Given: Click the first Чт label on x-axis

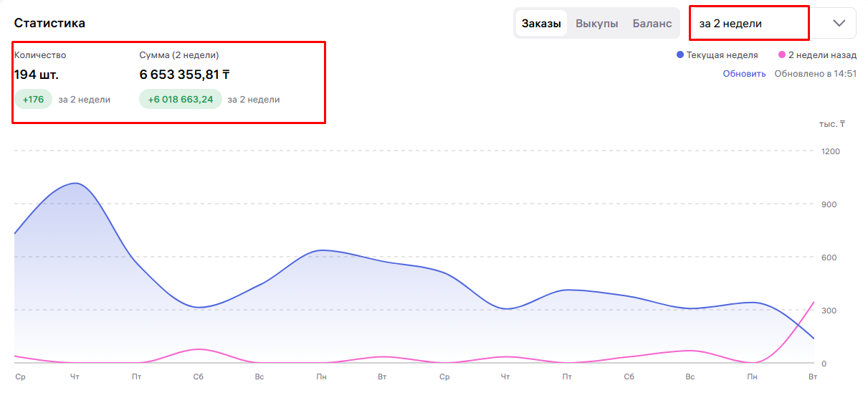Looking at the screenshot, I should pos(75,376).
